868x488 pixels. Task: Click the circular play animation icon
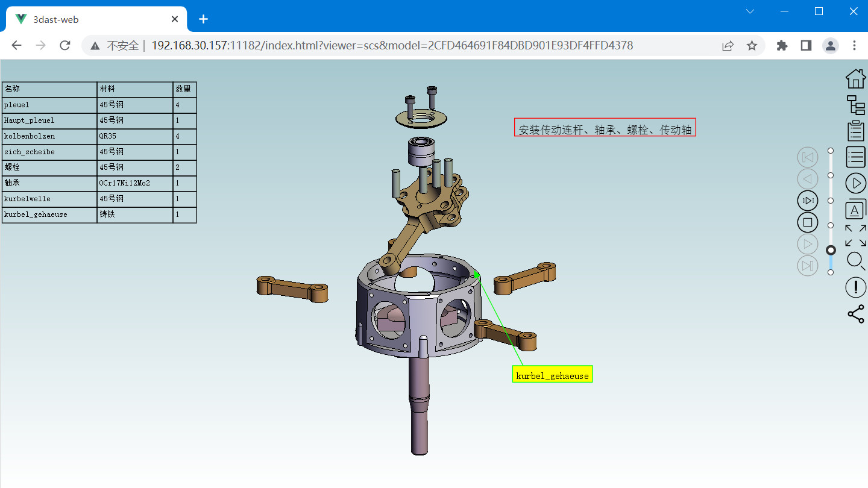pyautogui.click(x=855, y=183)
